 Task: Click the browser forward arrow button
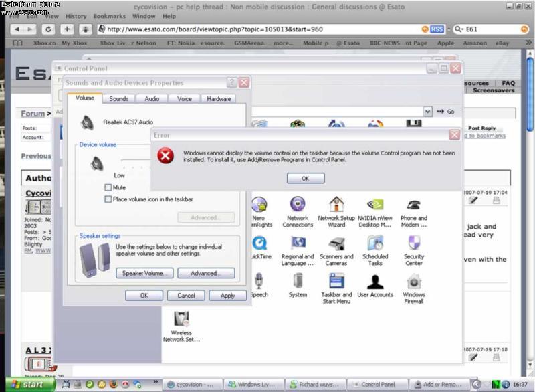coord(29,29)
